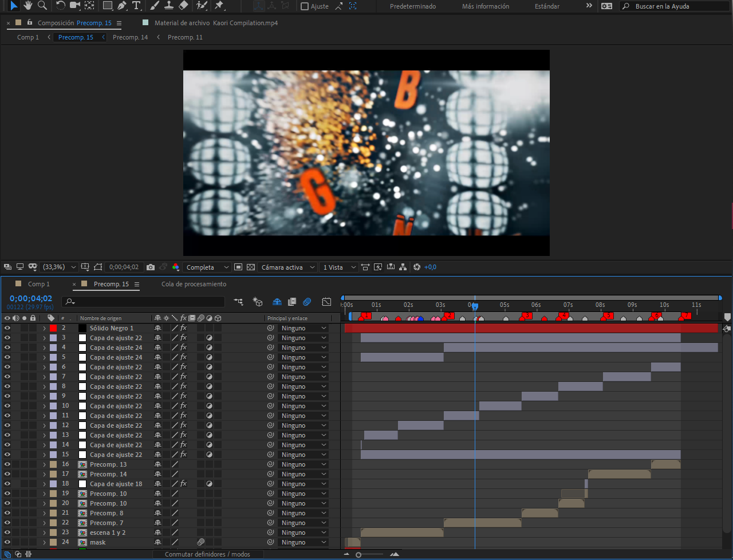Image resolution: width=733 pixels, height=560 pixels.
Task: Select the Horizontal Type tool
Action: point(136,6)
